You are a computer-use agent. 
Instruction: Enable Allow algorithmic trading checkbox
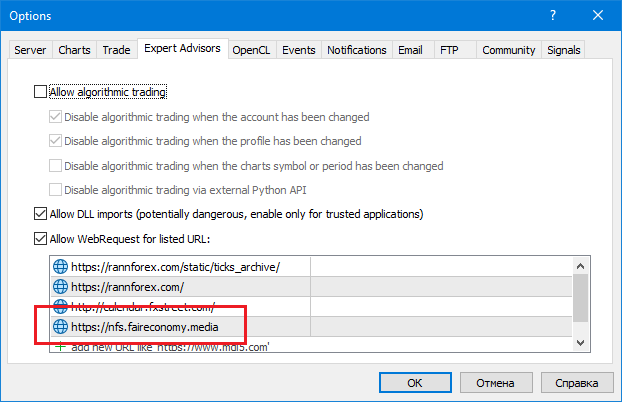click(x=40, y=92)
